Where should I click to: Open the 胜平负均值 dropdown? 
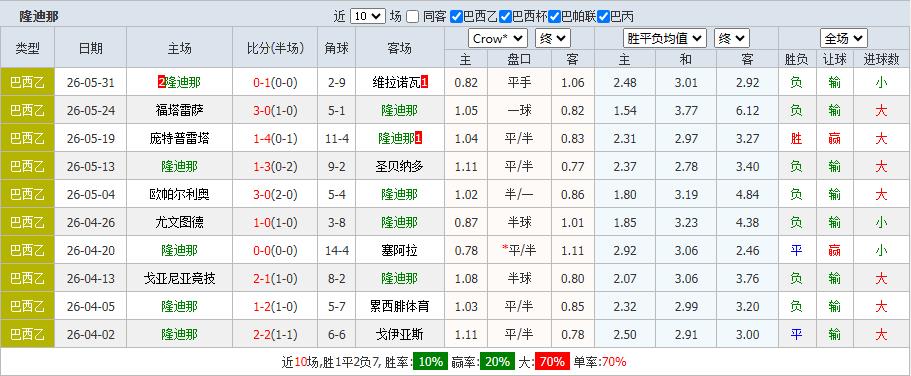pyautogui.click(x=665, y=39)
